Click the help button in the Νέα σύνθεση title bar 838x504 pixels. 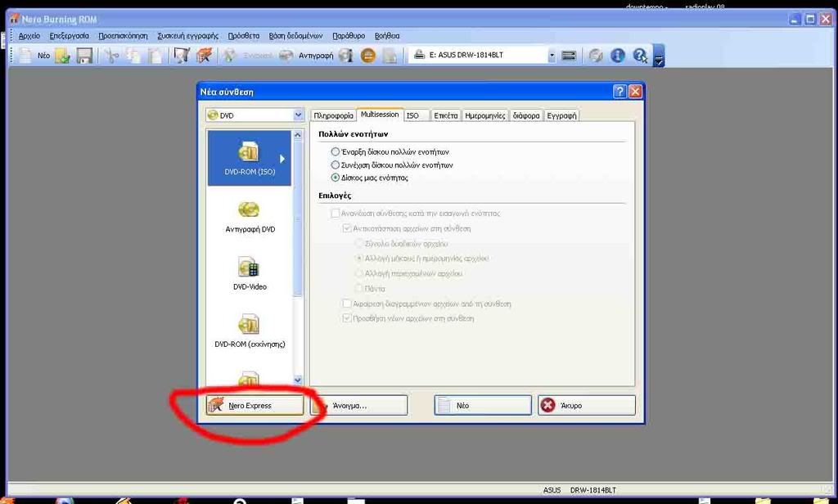[x=619, y=92]
